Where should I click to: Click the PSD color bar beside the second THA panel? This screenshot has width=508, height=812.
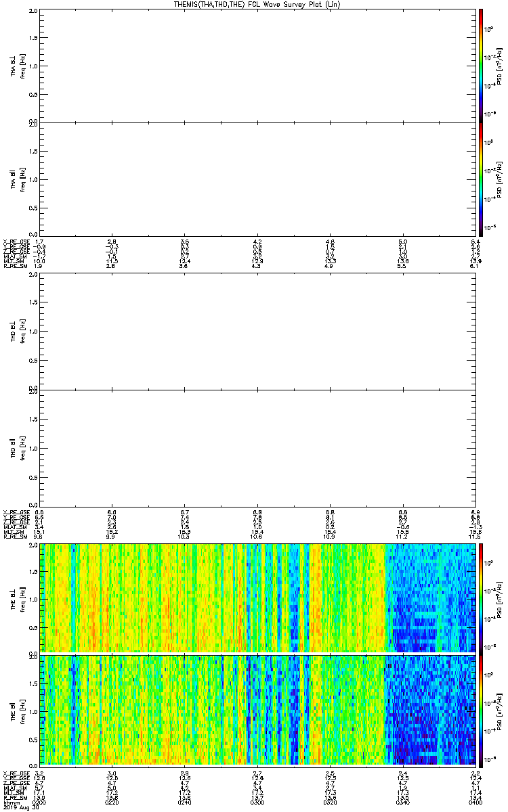pos(480,180)
